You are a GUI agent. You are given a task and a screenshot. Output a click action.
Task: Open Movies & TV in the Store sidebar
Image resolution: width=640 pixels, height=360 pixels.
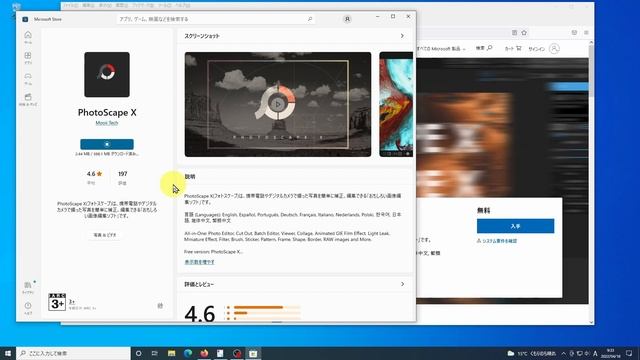(28, 100)
